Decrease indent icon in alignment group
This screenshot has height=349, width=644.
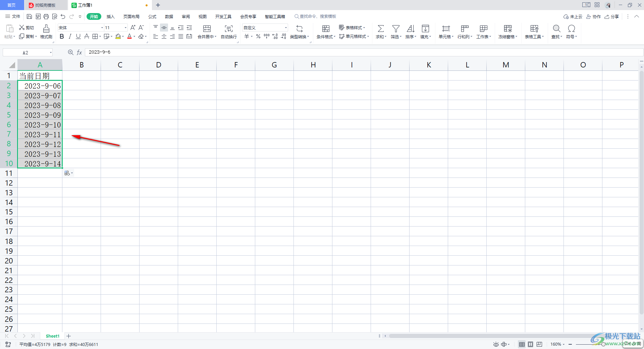pos(181,28)
